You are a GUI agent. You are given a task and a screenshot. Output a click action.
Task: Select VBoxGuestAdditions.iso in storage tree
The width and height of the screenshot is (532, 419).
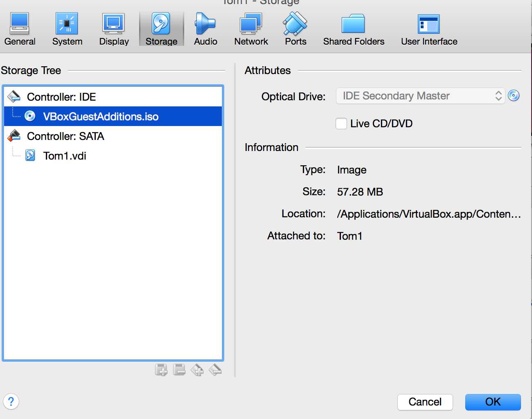113,116
